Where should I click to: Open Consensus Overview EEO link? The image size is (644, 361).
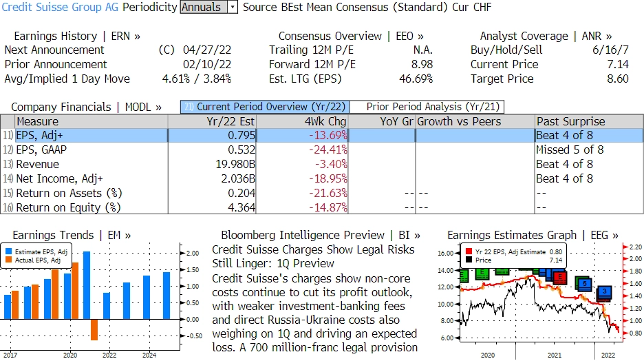[351, 37]
